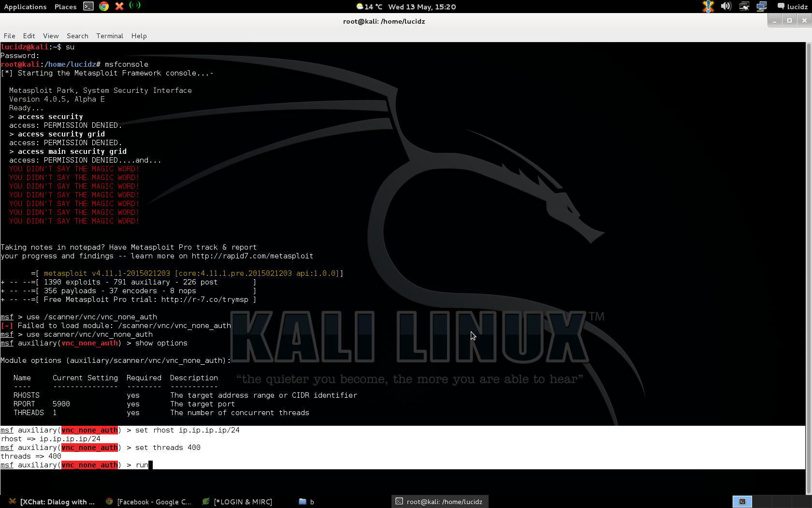The height and width of the screenshot is (508, 812).
Task: Click 'Failed to load module' error line
Action: [116, 326]
